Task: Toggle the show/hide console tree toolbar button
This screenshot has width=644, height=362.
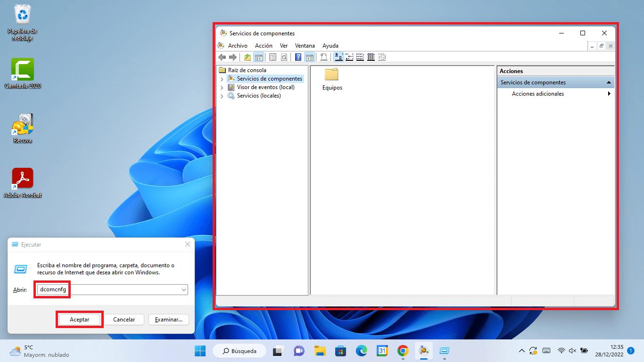Action: click(258, 57)
